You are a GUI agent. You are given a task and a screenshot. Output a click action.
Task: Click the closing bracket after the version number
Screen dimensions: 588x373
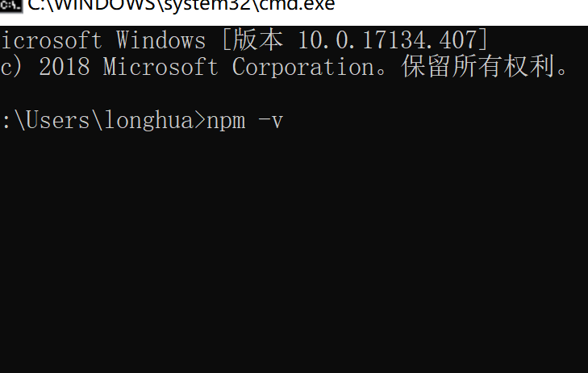click(483, 40)
